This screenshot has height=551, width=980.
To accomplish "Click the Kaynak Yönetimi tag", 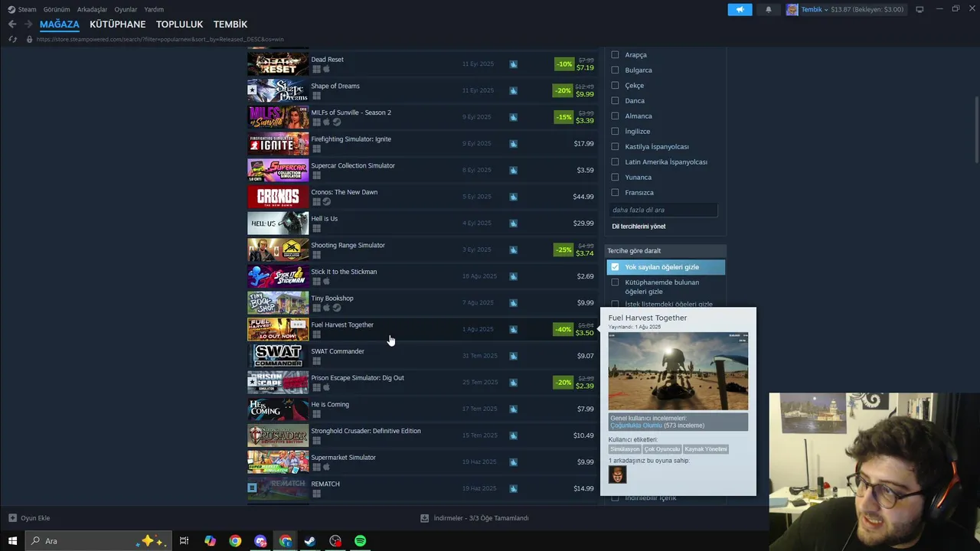I will [x=706, y=449].
